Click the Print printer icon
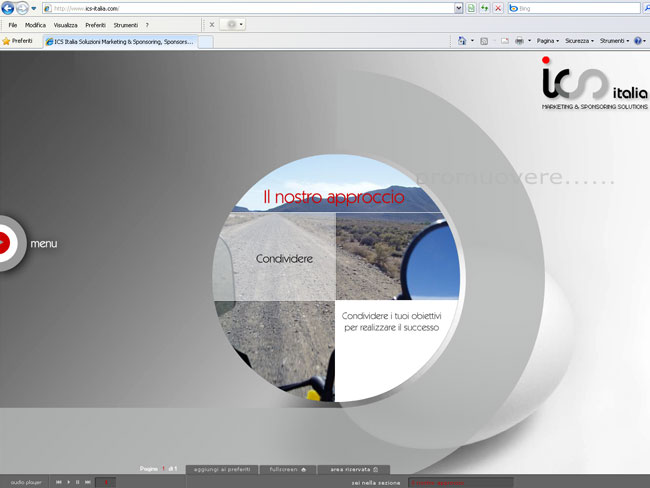 pos(519,41)
